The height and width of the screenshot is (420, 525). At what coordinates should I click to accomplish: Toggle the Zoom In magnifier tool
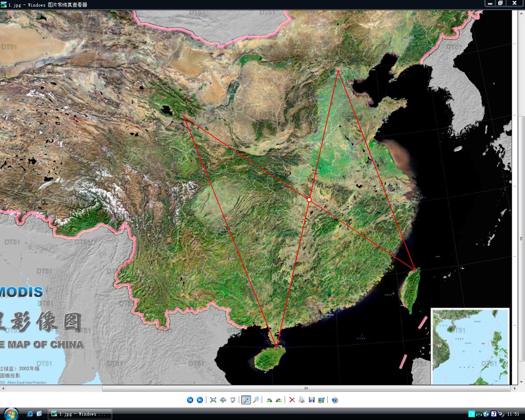coord(246,400)
